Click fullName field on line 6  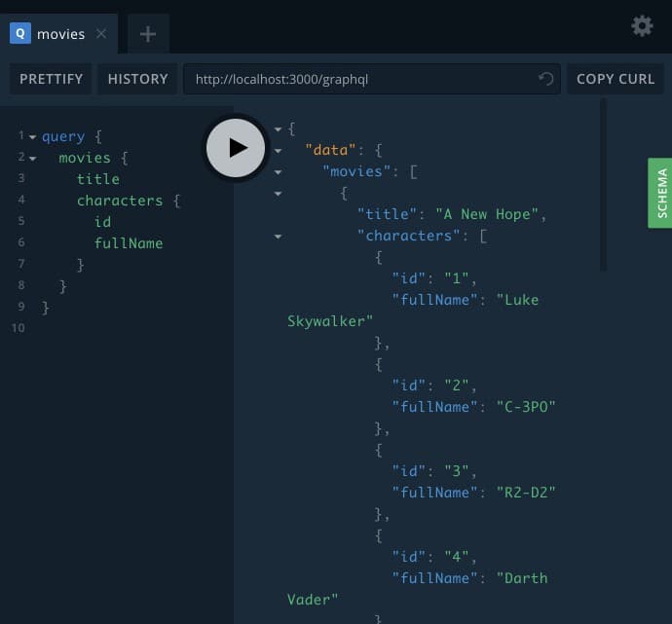(129, 243)
